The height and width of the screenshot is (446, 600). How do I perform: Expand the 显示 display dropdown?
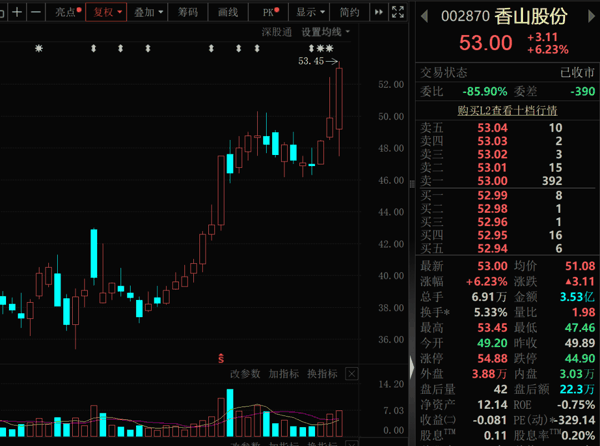pyautogui.click(x=310, y=12)
